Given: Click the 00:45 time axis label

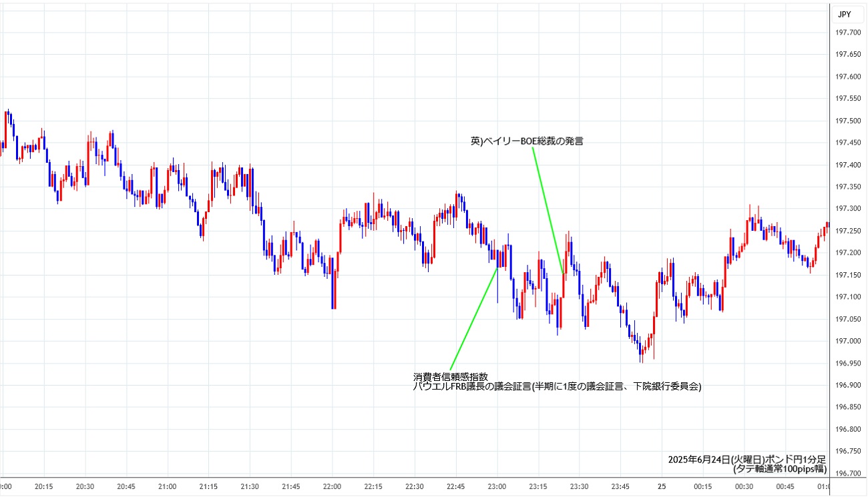Looking at the screenshot, I should pos(785,486).
